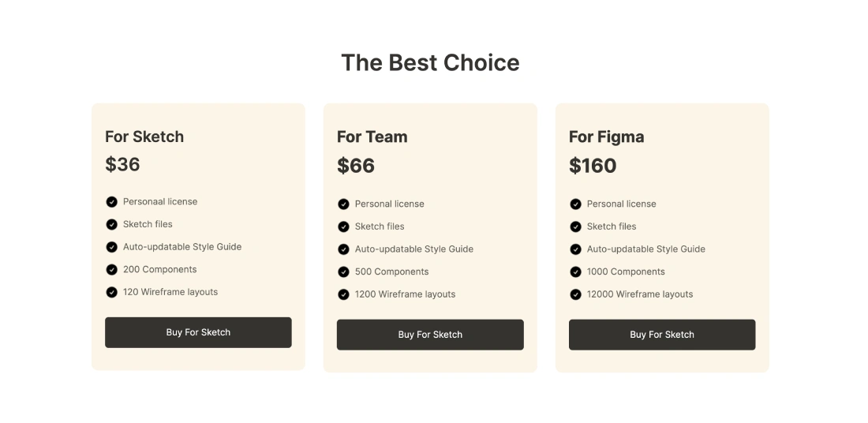Click the check icon by Sketch files in Sketch plan

pos(111,224)
